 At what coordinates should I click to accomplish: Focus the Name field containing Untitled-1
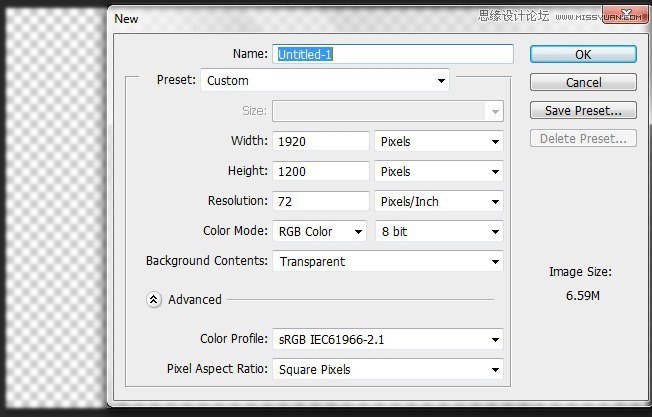point(393,54)
